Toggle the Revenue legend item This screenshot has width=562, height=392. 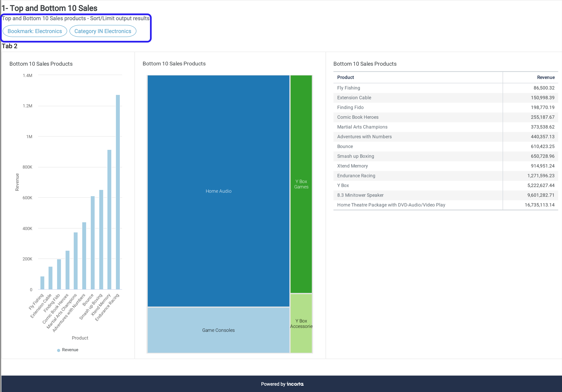click(70, 350)
